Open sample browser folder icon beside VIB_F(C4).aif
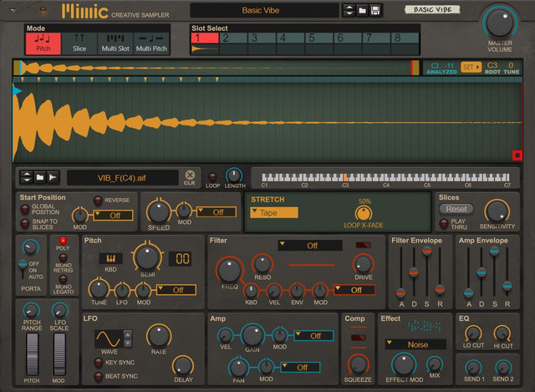Image resolution: width=535 pixels, height=392 pixels. click(40, 177)
